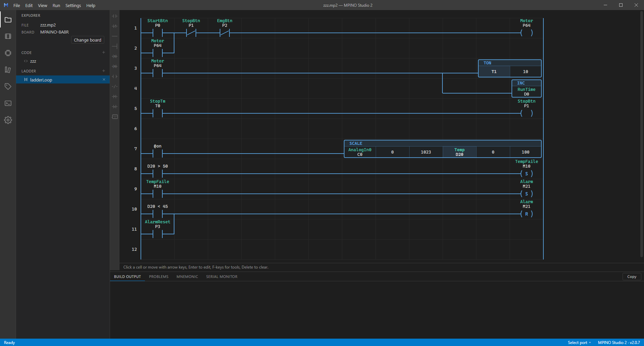Viewport: 644px width, 346px height.
Task: Select the vertical wire branch tool
Action: (115, 46)
